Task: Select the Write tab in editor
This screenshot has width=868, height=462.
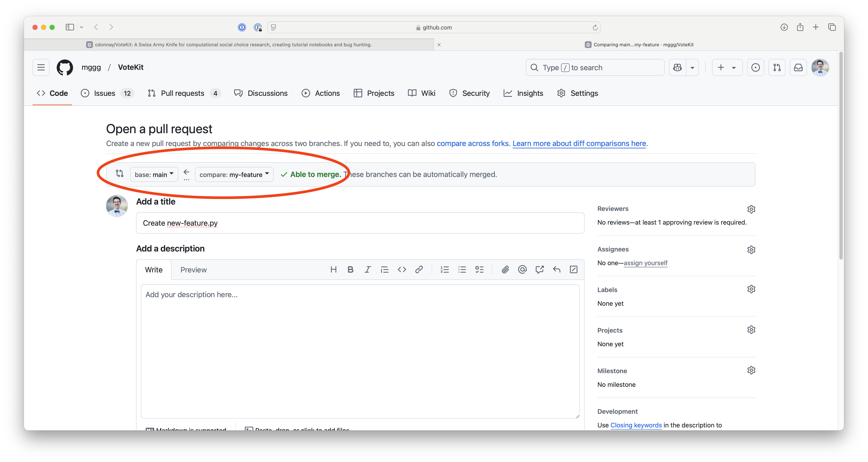Action: click(154, 270)
